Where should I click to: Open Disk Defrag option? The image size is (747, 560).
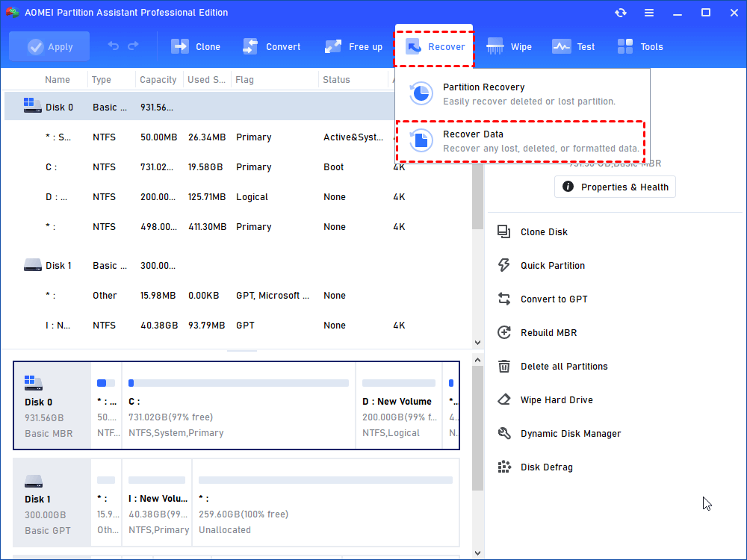coord(547,467)
